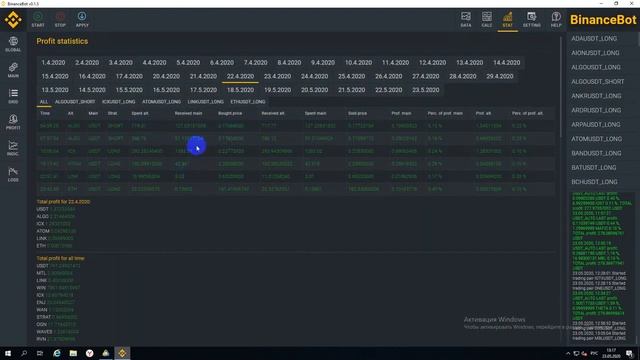Screen dimensions: 640x360
Task: Select the 1.4.2020 date tab
Action: (x=53, y=62)
